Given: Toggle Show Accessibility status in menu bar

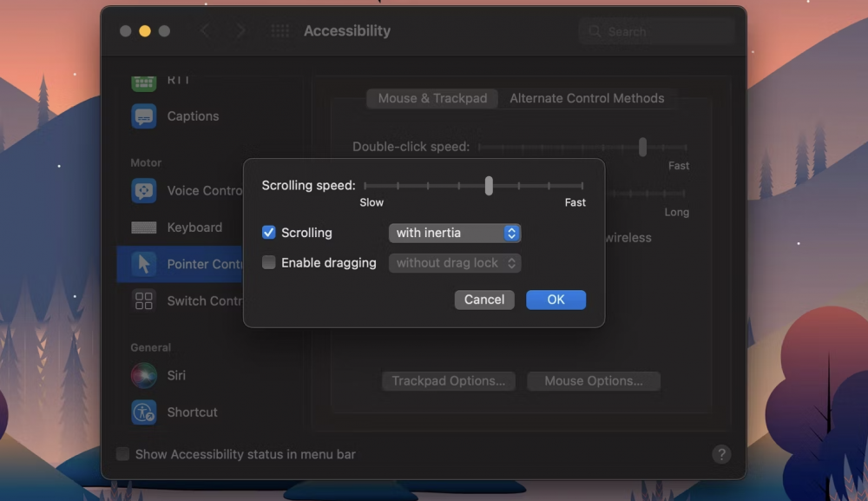Looking at the screenshot, I should click(123, 454).
